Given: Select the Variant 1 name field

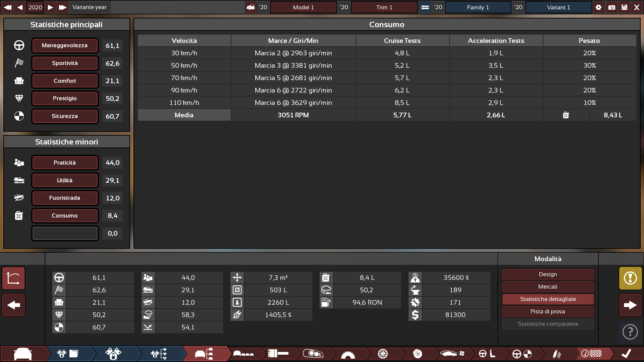Looking at the screenshot, I should pos(558,7).
